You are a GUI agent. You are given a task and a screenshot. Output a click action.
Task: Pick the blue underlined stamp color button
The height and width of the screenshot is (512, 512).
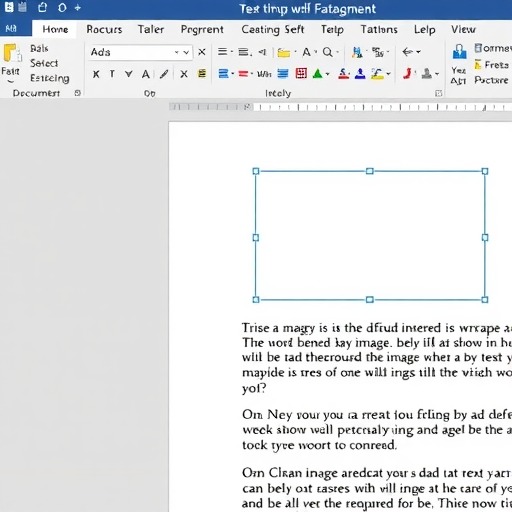pos(360,74)
